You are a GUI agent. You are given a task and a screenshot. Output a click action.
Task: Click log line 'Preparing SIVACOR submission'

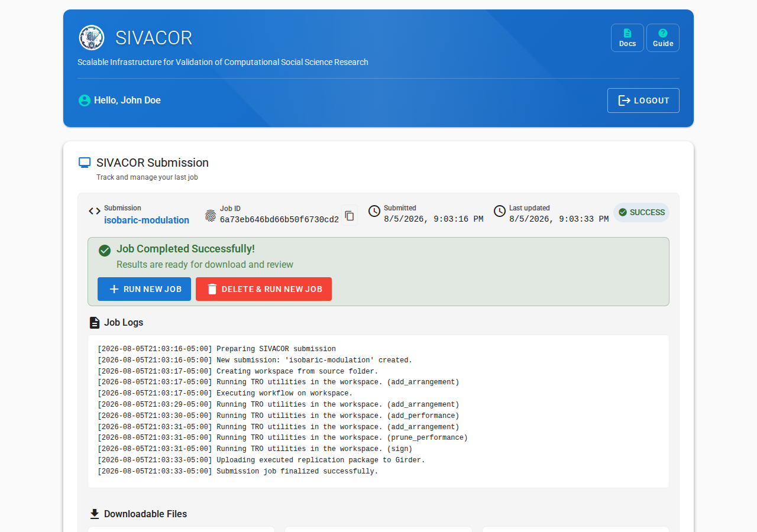(216, 349)
